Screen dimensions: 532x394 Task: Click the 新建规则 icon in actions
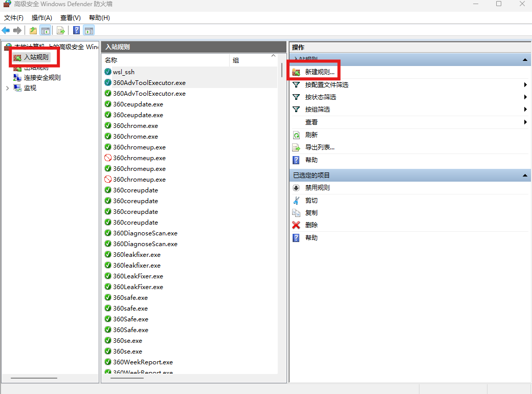296,72
